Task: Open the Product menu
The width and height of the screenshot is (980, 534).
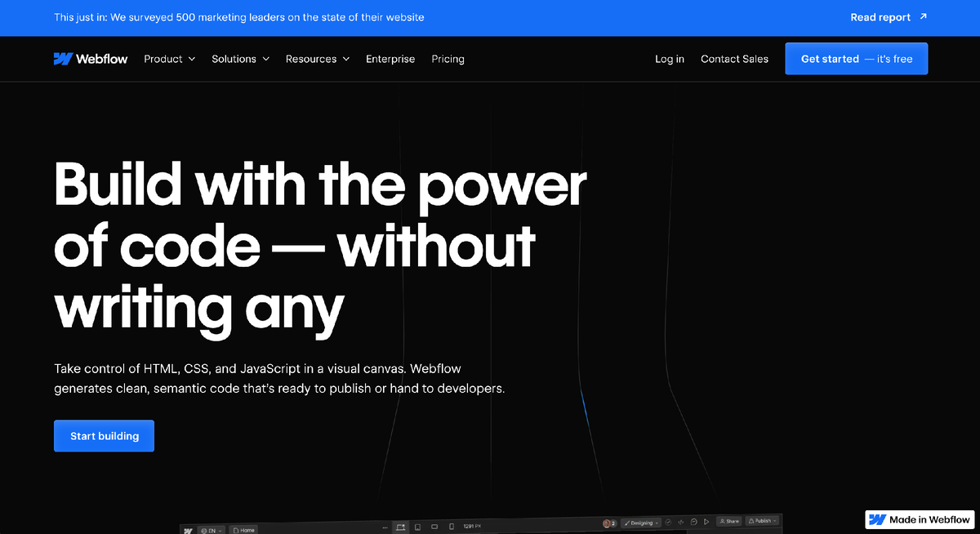Action: tap(170, 59)
